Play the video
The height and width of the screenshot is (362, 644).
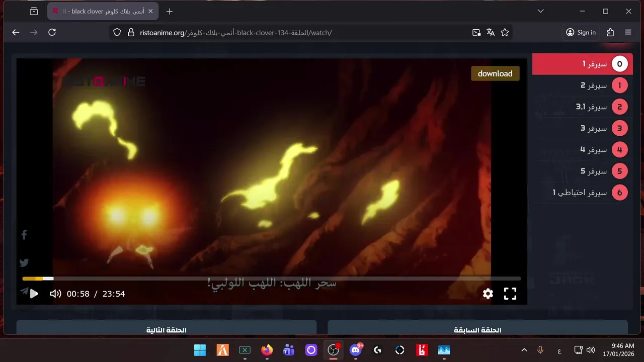34,294
